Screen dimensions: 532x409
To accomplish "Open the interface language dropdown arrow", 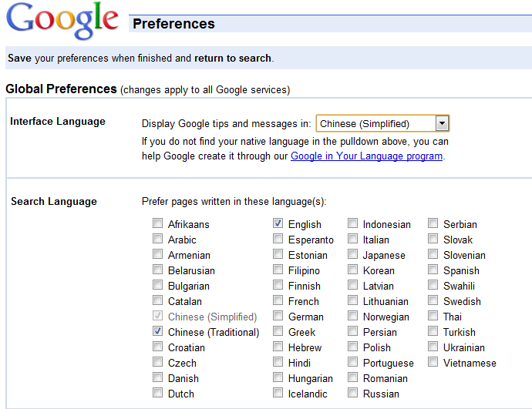I will point(442,123).
